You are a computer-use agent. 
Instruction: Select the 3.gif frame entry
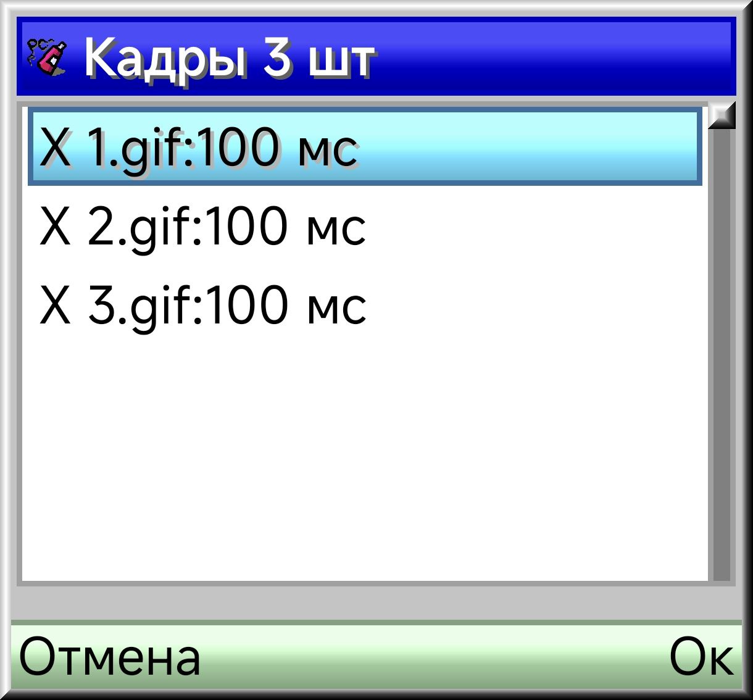[x=365, y=305]
